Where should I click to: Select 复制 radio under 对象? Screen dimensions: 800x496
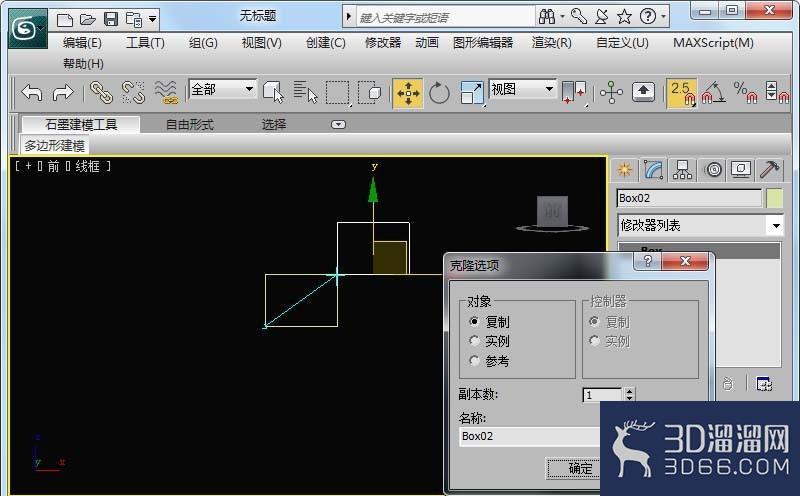coord(474,321)
